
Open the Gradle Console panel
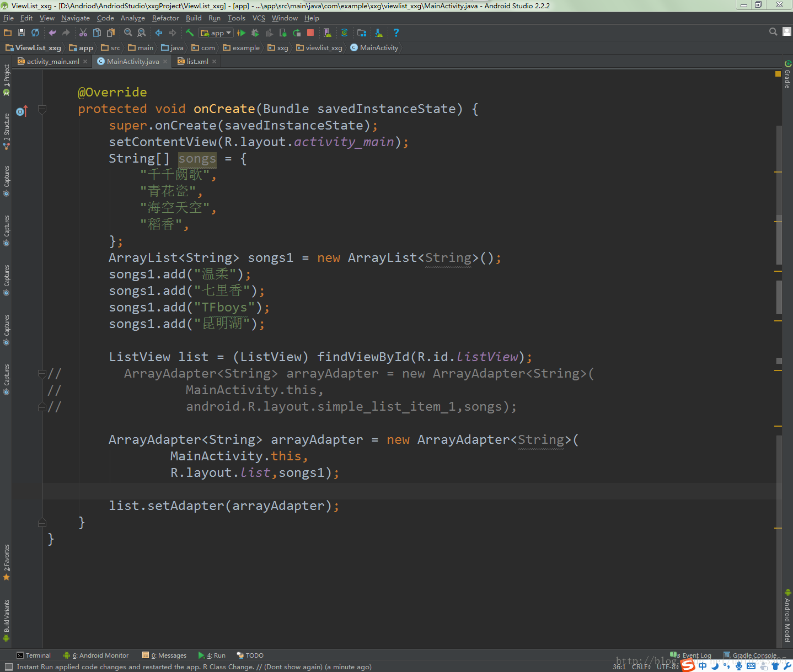[750, 655]
